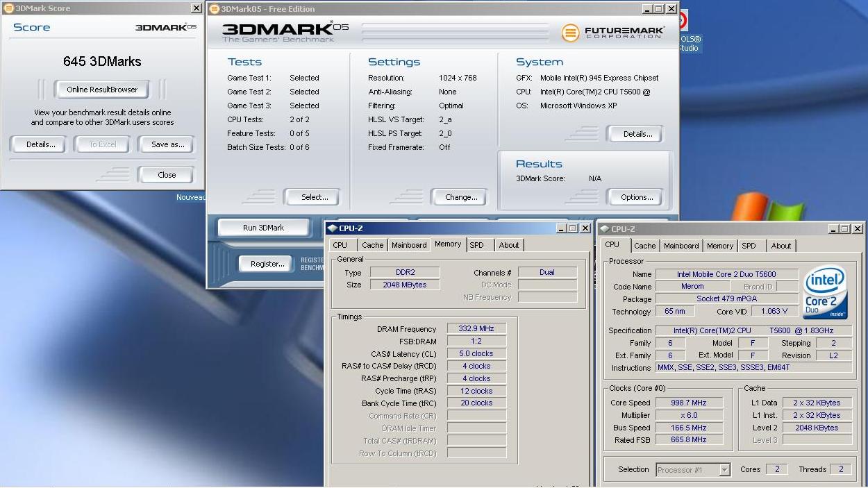
Task: Click Level 2 cache 2048 KBytes field
Action: point(817,428)
